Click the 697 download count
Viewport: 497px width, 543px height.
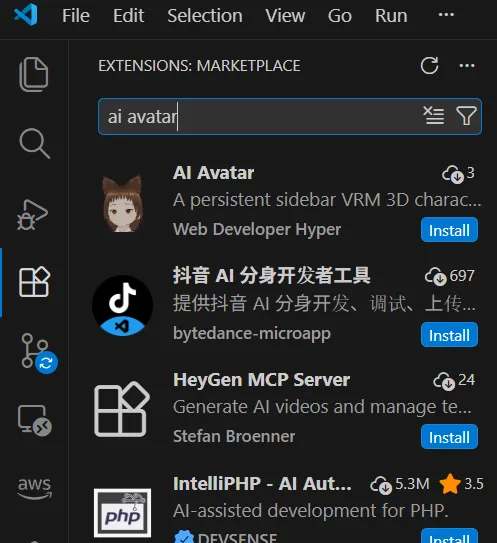(x=450, y=276)
